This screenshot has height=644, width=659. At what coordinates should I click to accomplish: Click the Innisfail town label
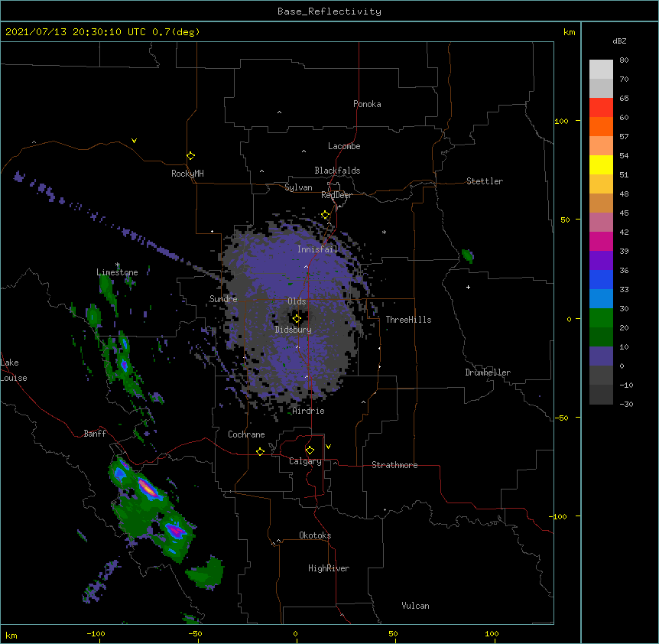(317, 249)
